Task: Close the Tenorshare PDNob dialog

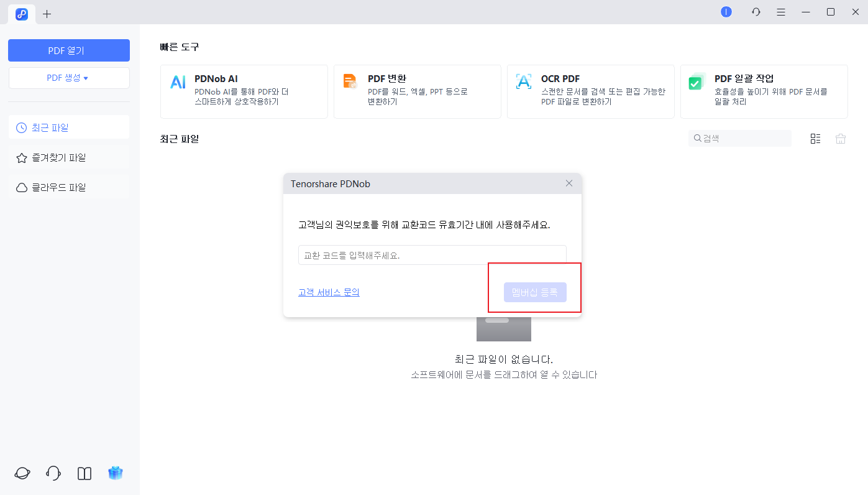Action: click(569, 183)
